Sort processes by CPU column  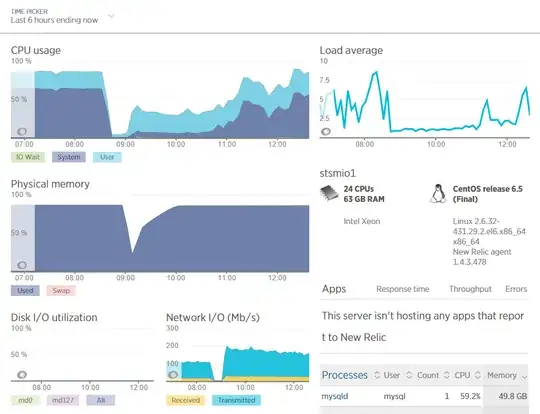(462, 375)
